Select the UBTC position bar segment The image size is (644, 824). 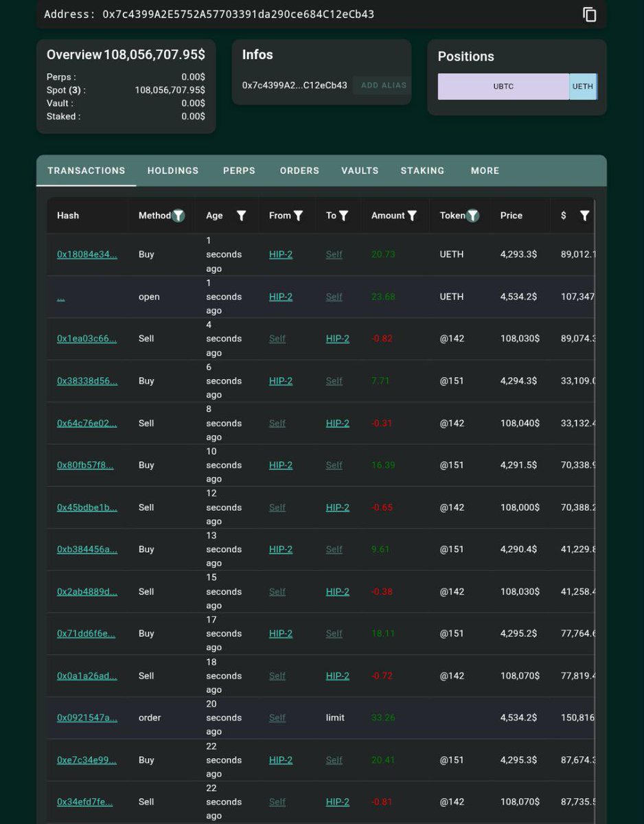coord(503,87)
